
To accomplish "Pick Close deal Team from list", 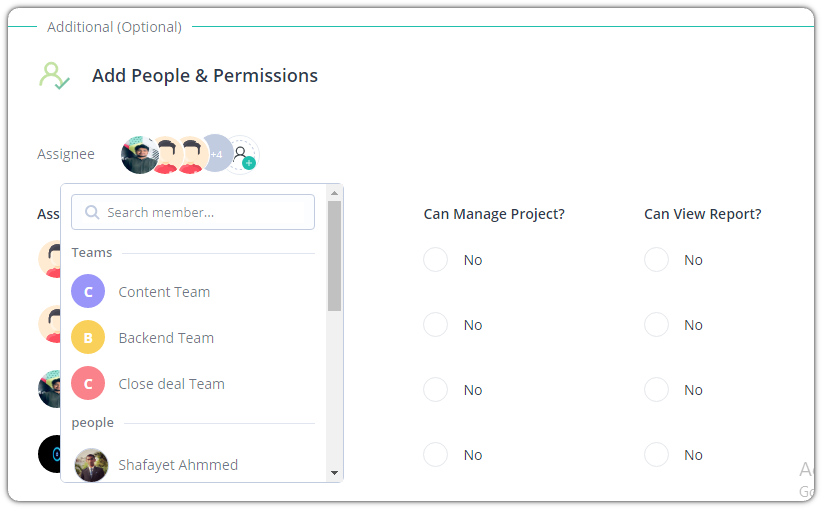I will pyautogui.click(x=171, y=384).
